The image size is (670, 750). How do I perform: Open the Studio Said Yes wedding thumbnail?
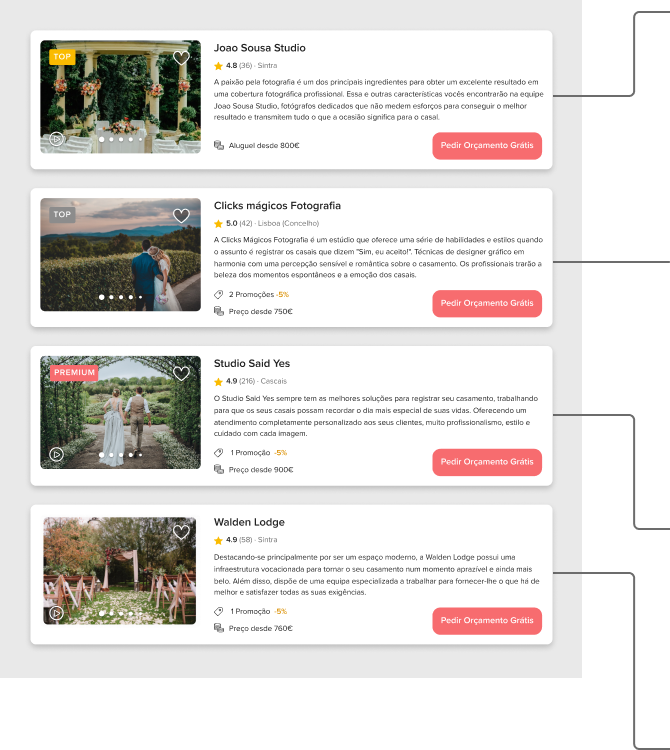point(121,412)
